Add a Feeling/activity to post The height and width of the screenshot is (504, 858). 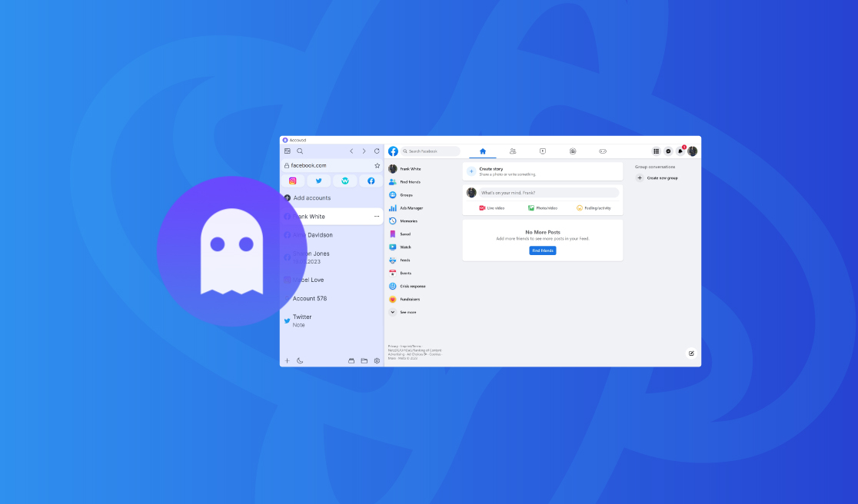tap(594, 208)
